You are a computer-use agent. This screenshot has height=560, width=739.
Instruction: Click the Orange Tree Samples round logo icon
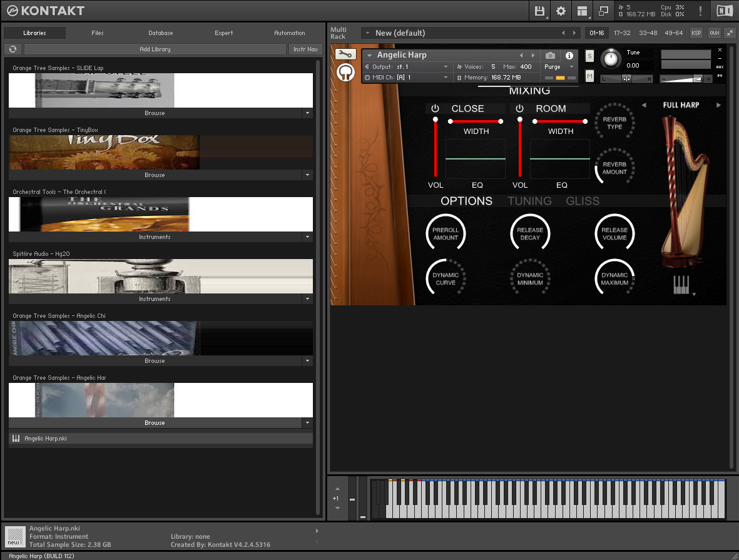pos(345,73)
